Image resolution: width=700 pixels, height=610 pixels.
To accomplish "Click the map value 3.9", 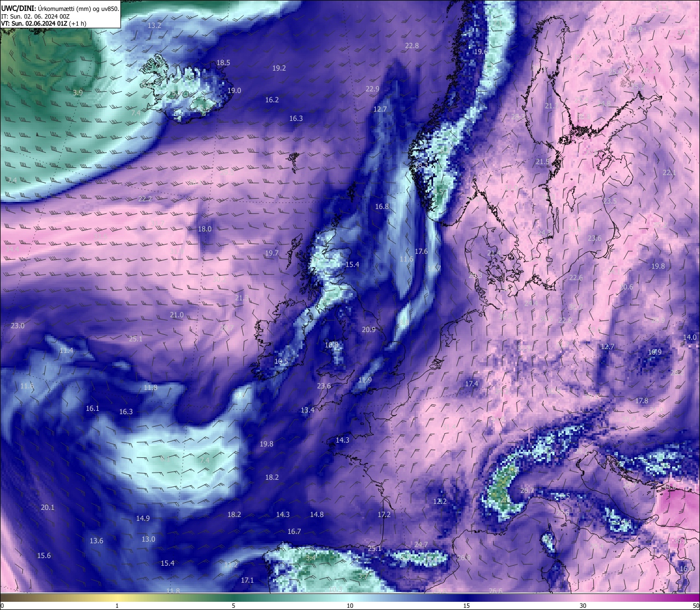I will 78,93.
